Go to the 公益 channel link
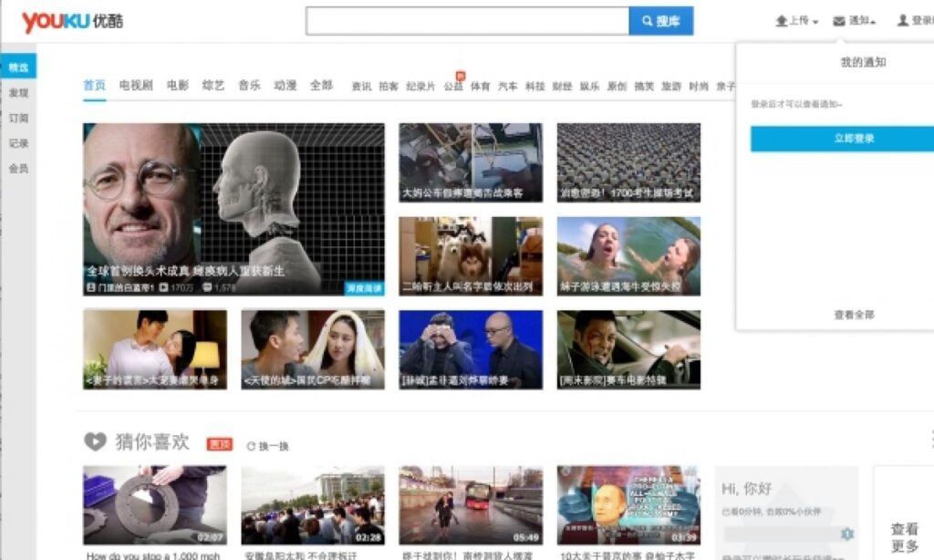Screen dimensions: 934x560 tap(453, 87)
